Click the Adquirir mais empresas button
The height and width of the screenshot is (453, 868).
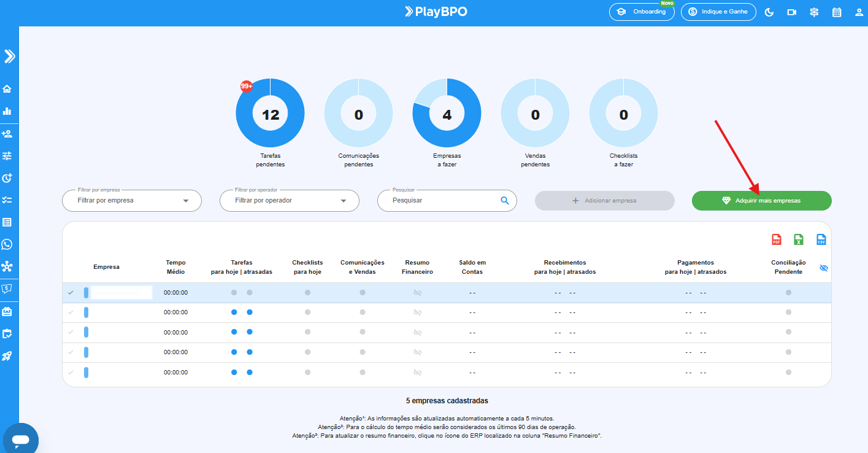tap(761, 201)
